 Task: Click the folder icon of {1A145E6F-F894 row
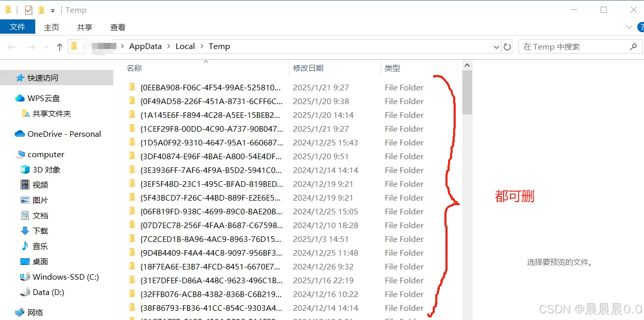click(132, 114)
